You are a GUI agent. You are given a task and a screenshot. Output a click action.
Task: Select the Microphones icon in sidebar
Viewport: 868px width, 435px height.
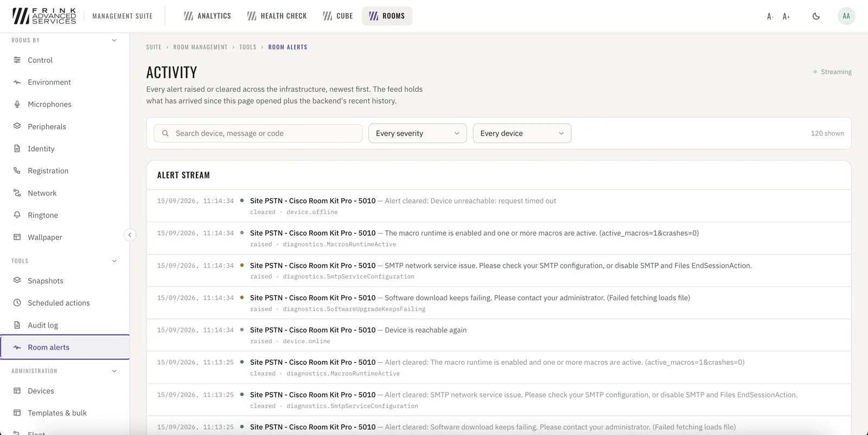point(17,104)
